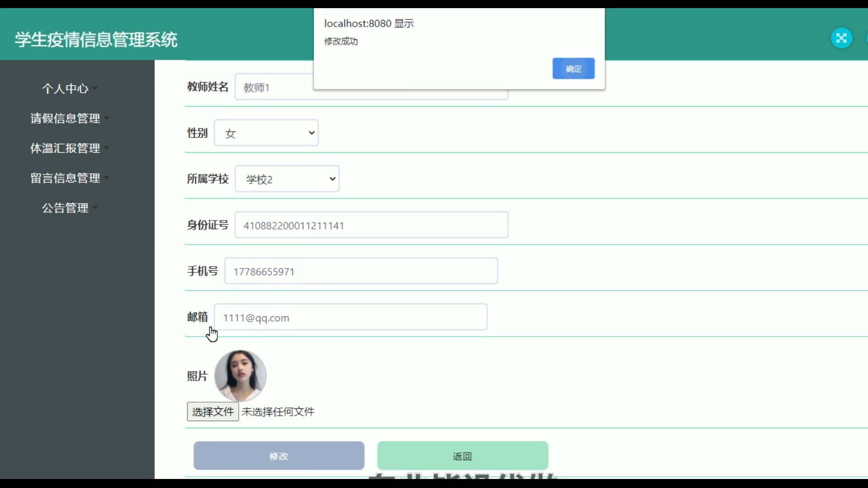This screenshot has width=868, height=488.
Task: Click the 个人中心 dropdown caret
Action: pyautogui.click(x=95, y=89)
